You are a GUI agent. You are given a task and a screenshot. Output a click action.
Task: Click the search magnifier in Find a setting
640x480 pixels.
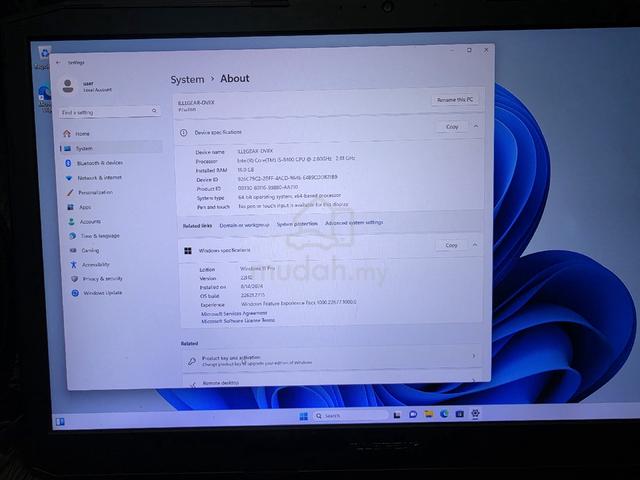tap(154, 111)
